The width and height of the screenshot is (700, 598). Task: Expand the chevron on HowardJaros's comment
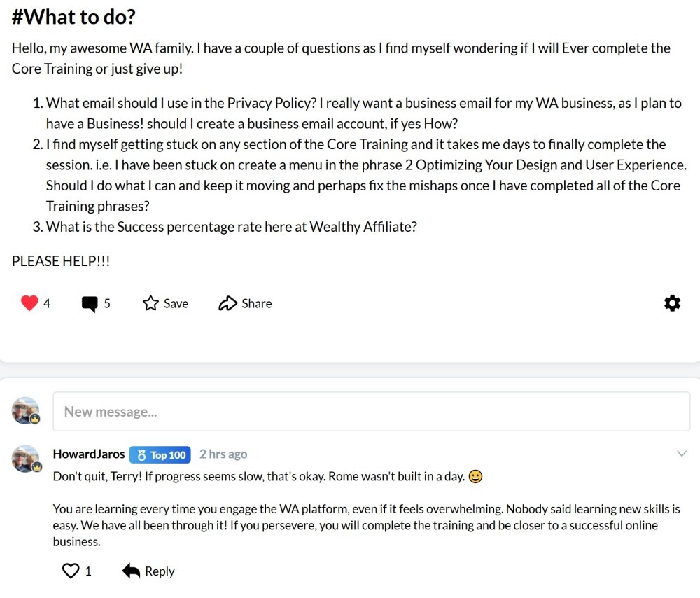point(682,454)
